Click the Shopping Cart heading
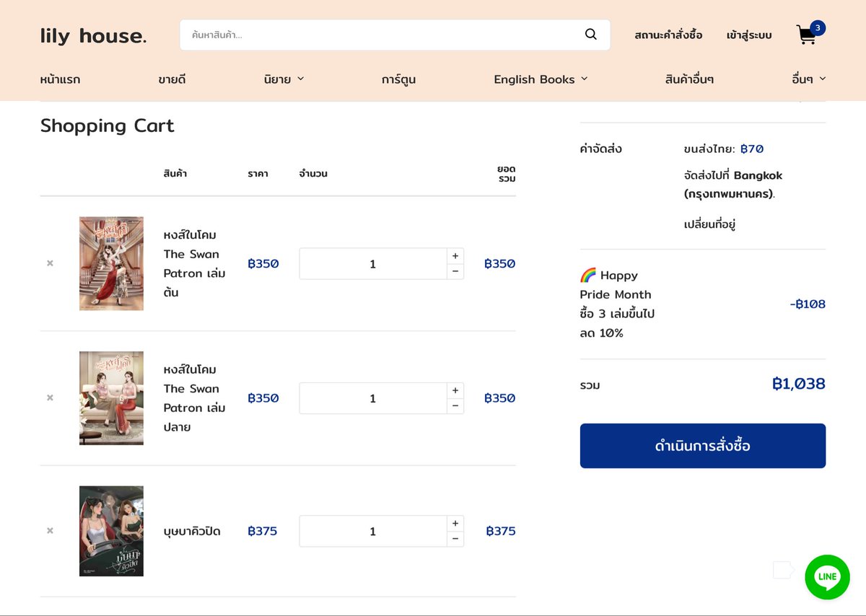The image size is (866, 616). (x=108, y=126)
